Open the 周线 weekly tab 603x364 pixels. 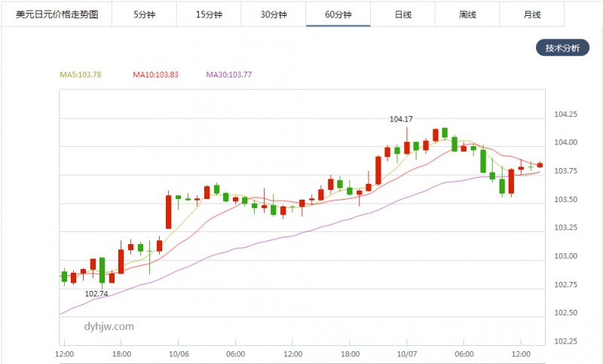[467, 14]
